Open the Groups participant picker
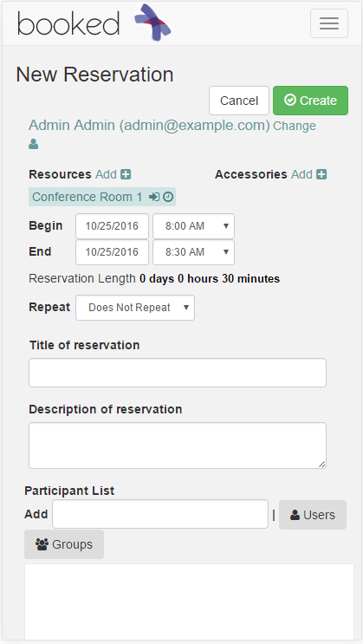The width and height of the screenshot is (363, 644). tap(64, 544)
